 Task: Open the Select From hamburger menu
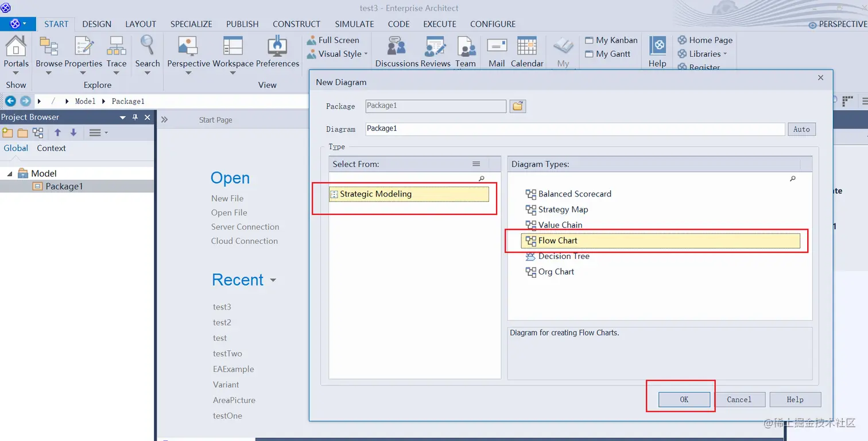pos(476,164)
